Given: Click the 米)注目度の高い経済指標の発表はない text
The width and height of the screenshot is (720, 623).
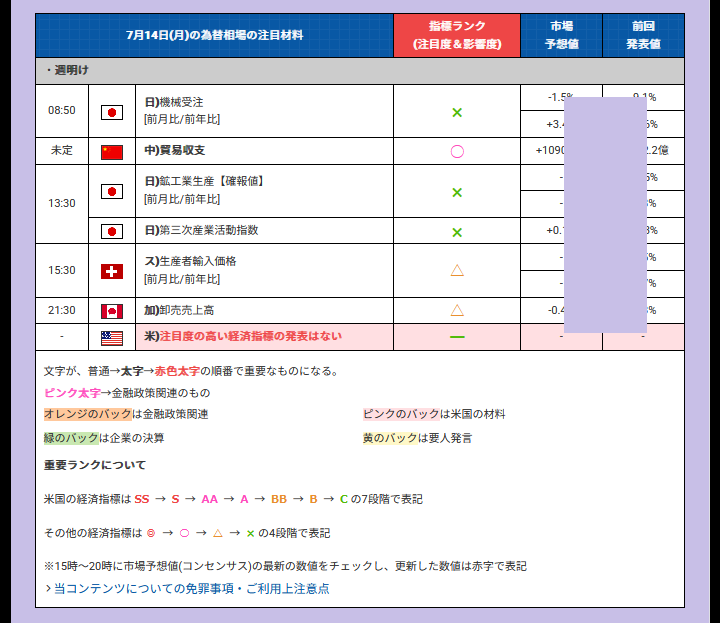Looking at the screenshot, I should [243, 336].
